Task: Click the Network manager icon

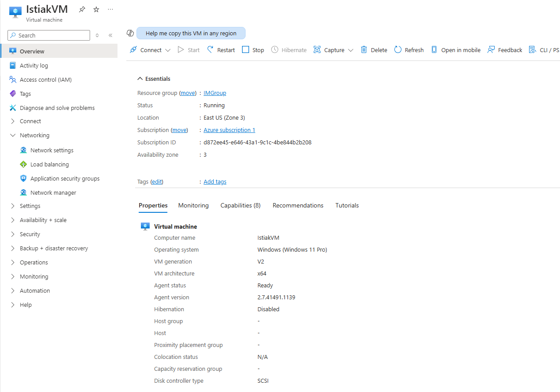Action: tap(23, 192)
